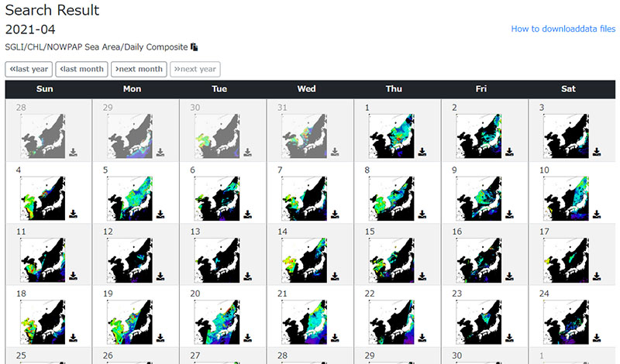Open the April 17 chlorophyll map thumbnail
Screen dimensions: 620x364
pos(566,260)
